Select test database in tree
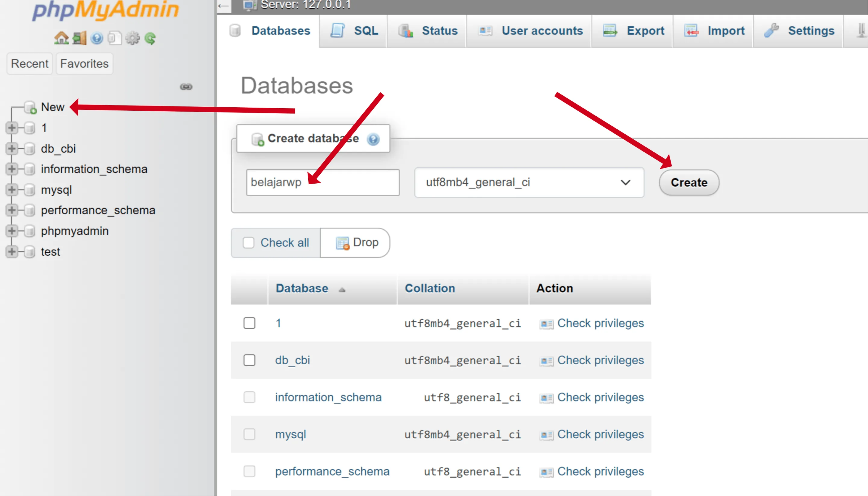Image resolution: width=868 pixels, height=496 pixels. tap(50, 252)
